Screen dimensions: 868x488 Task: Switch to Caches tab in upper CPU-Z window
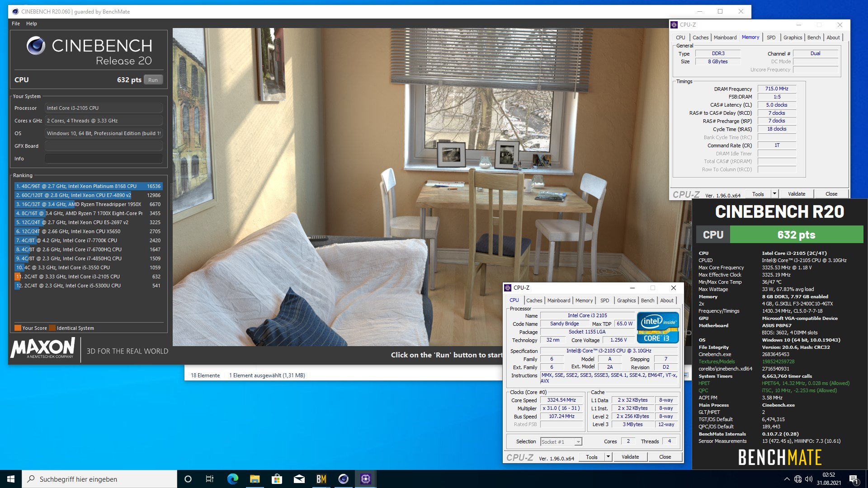[x=700, y=38]
